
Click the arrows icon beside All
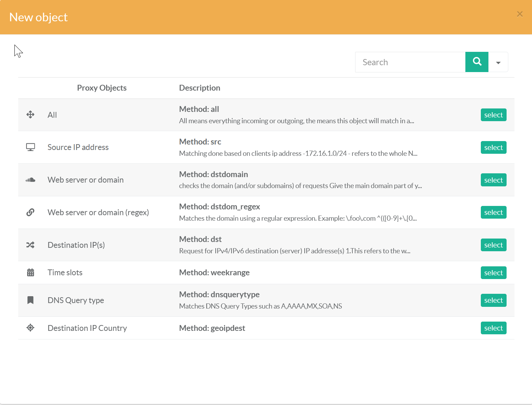[x=30, y=115]
